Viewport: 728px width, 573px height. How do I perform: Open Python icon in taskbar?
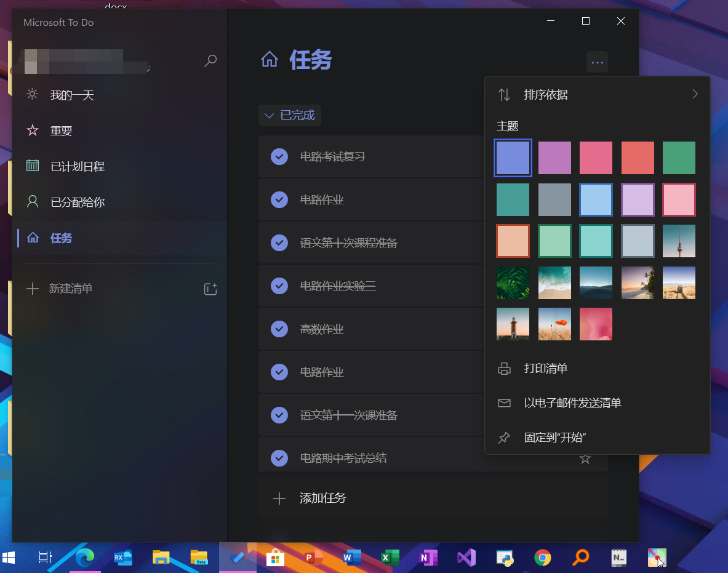[x=504, y=557]
